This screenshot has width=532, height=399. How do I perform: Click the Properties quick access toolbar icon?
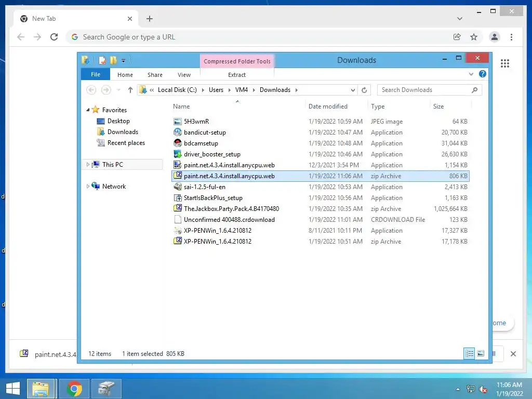pos(102,60)
